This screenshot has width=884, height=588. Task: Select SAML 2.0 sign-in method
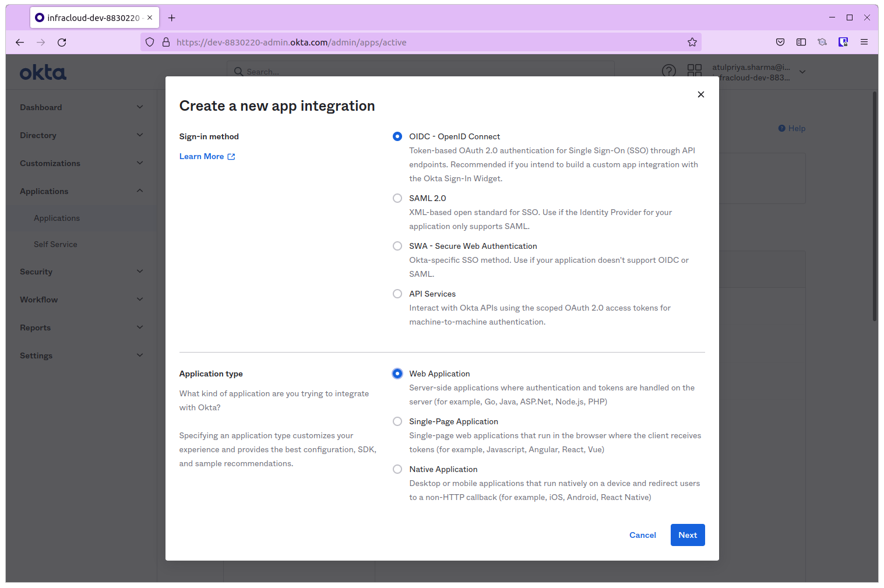point(397,198)
